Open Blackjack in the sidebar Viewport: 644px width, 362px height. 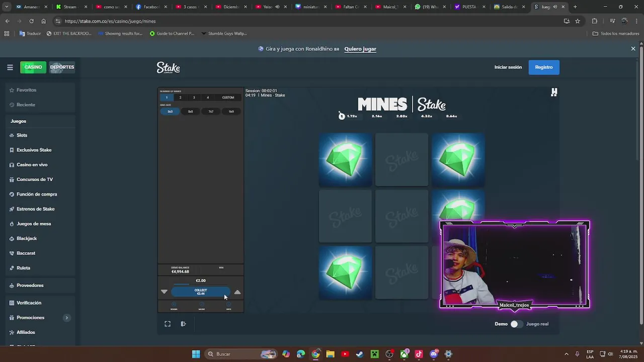[x=27, y=238]
